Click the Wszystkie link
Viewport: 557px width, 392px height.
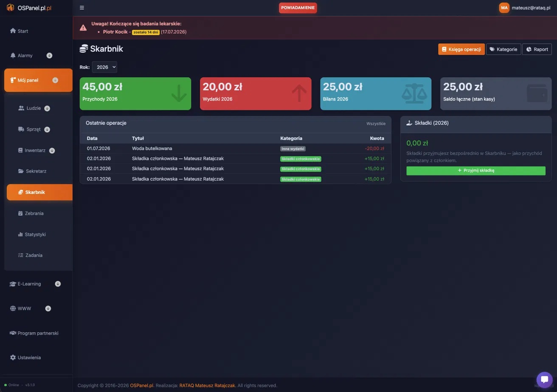pyautogui.click(x=376, y=124)
